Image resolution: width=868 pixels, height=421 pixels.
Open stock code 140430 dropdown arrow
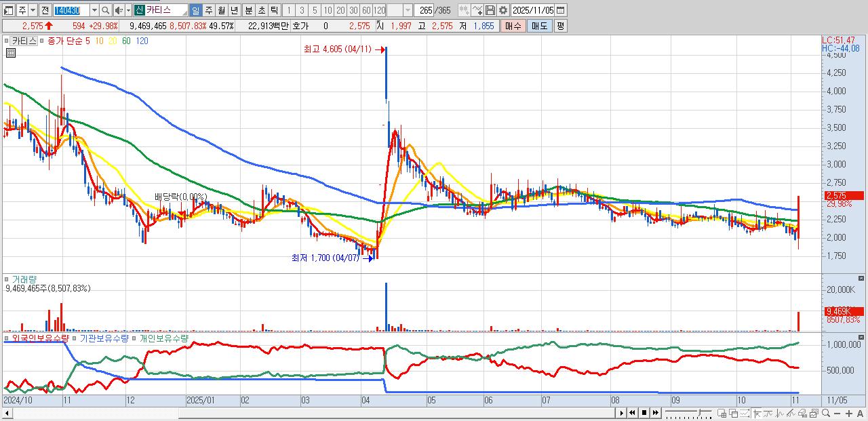click(x=94, y=11)
